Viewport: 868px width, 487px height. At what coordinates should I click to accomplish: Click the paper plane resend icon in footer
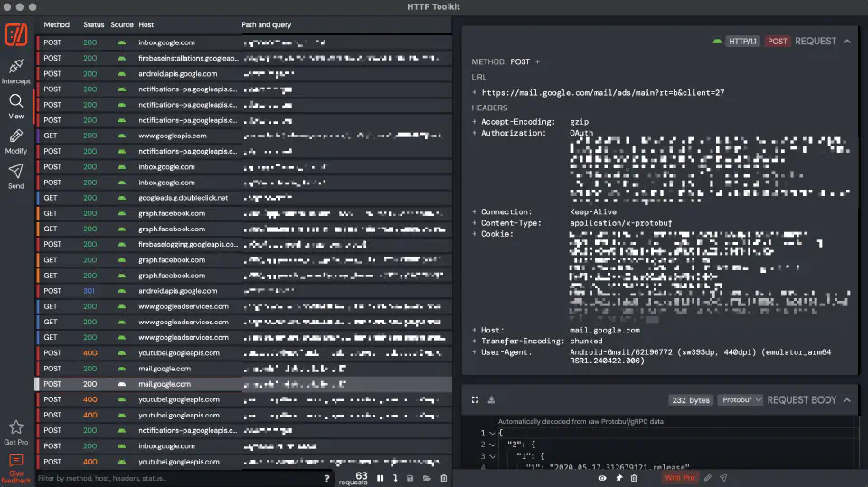723,478
